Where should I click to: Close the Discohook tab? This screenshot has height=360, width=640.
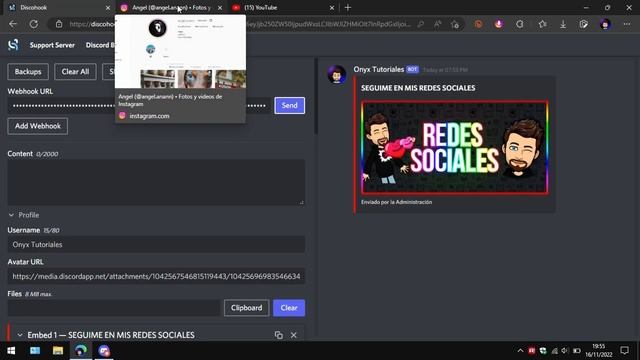coord(108,8)
